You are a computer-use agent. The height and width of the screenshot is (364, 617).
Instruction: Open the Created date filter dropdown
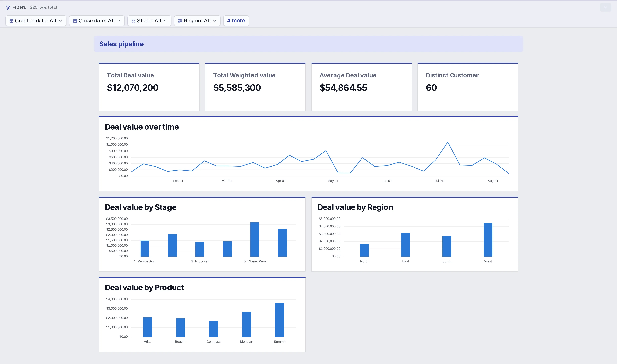(x=36, y=21)
